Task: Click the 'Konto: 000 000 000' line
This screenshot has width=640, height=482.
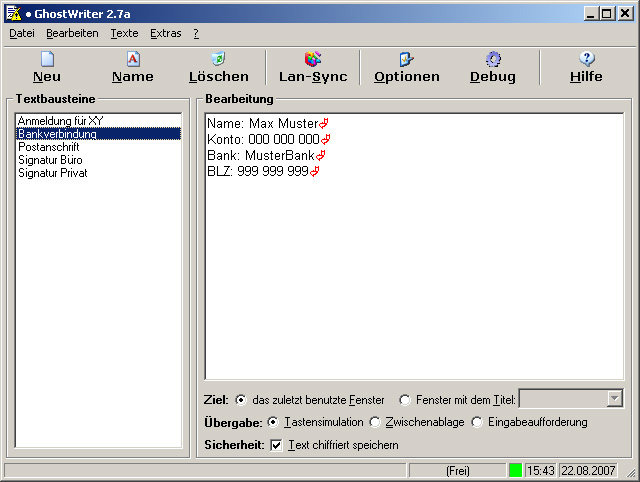Action: (x=268, y=139)
